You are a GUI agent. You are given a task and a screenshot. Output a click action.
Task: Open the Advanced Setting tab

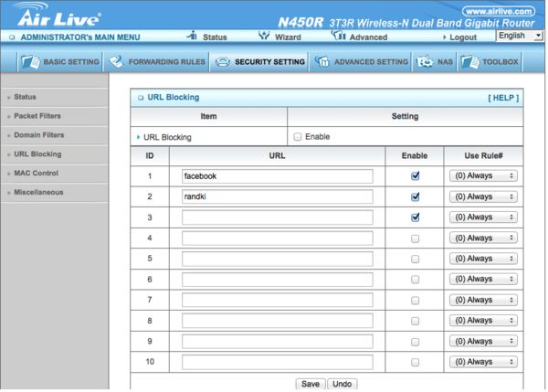tap(361, 62)
